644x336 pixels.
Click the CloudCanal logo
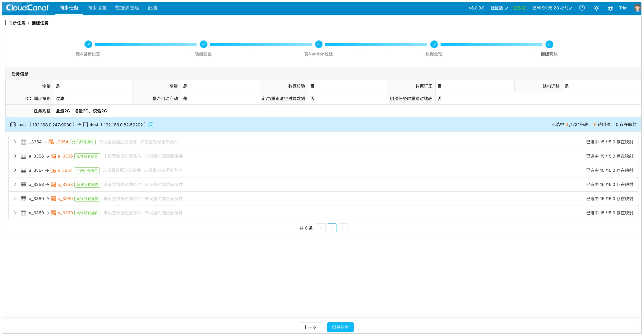point(27,8)
